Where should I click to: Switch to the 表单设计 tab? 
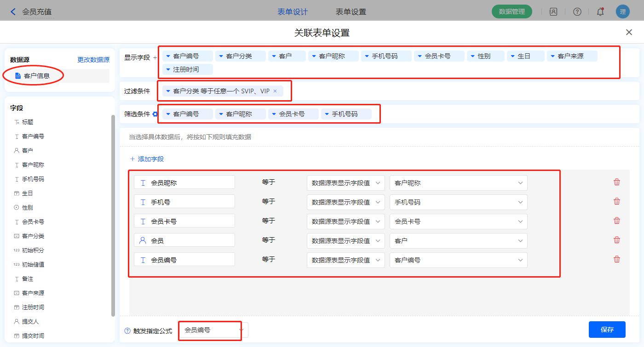point(293,12)
